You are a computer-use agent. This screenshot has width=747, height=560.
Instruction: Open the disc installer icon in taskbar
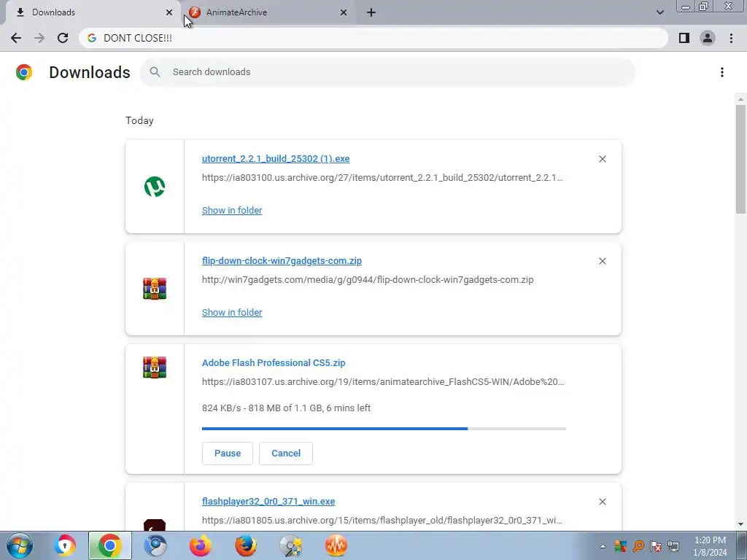tap(291, 545)
